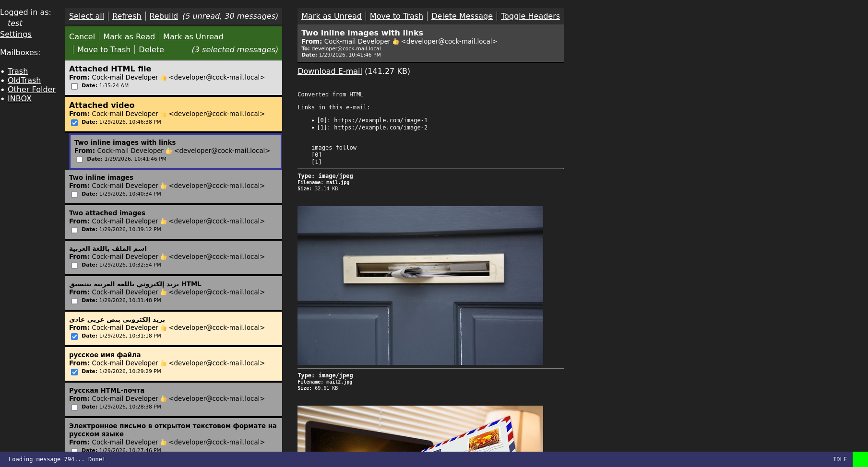Uncheck the 'Attached video' message checkbox
This screenshot has height=467, width=868.
tap(74, 123)
